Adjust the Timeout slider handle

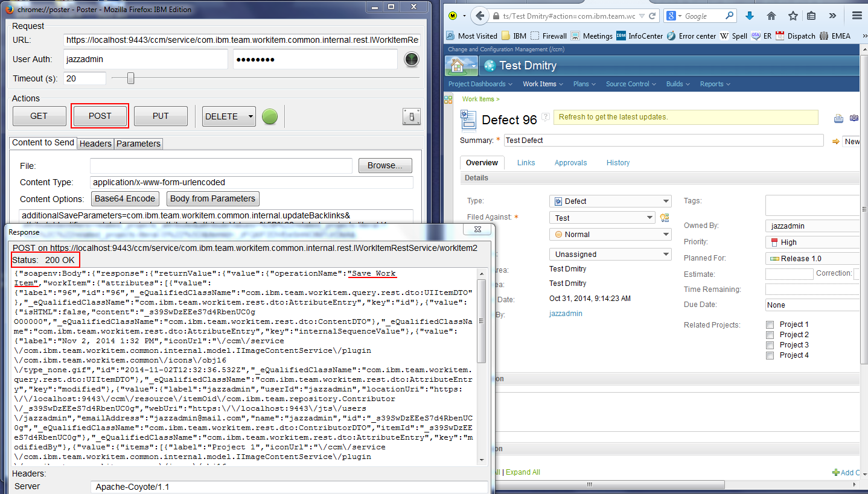click(130, 78)
